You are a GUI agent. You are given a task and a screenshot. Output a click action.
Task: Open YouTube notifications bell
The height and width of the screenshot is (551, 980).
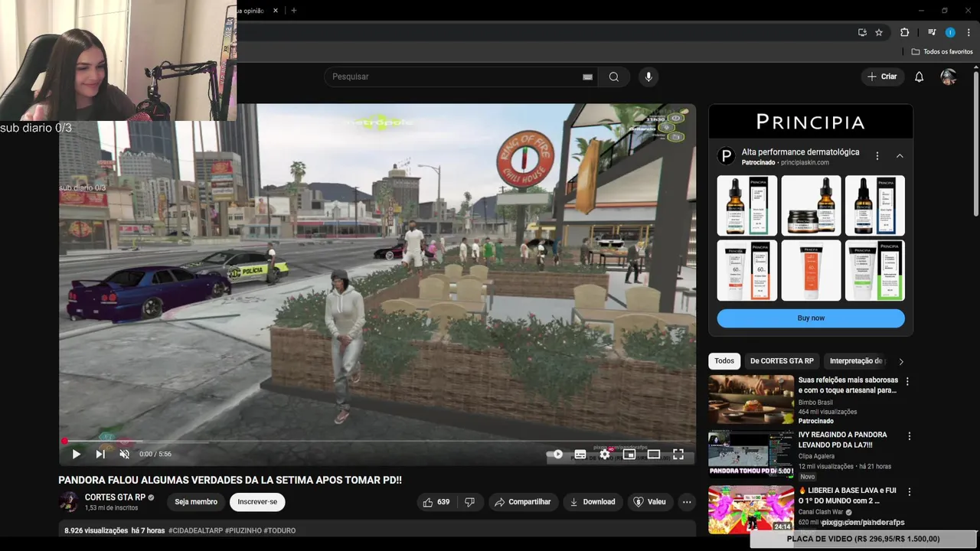pos(920,77)
